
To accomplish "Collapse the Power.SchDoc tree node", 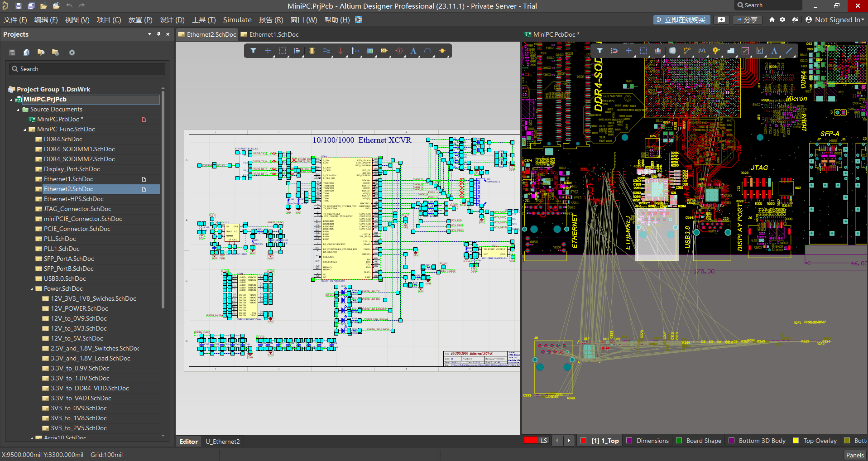I will pyautogui.click(x=32, y=289).
